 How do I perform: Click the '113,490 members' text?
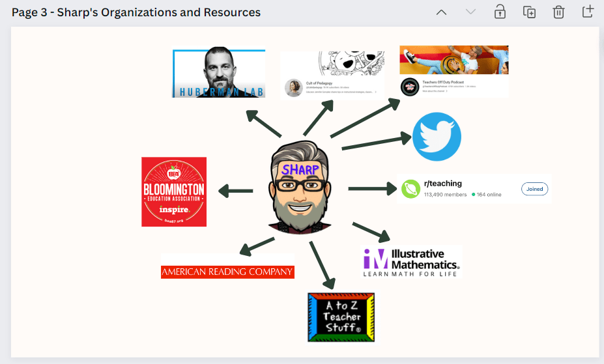445,195
